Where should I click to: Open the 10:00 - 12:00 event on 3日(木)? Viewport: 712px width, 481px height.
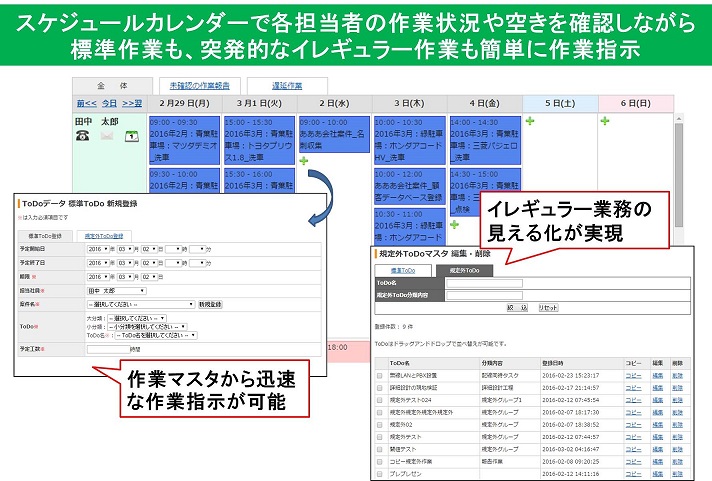coord(410,186)
